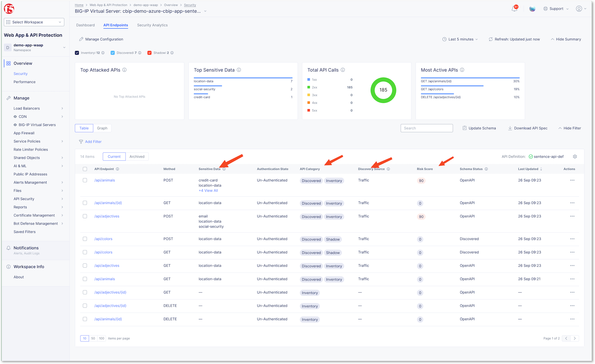Screen dimensions: 595x364
Task: Open actions menu for /api/animals/{id} DELETE row
Action: coord(572,319)
